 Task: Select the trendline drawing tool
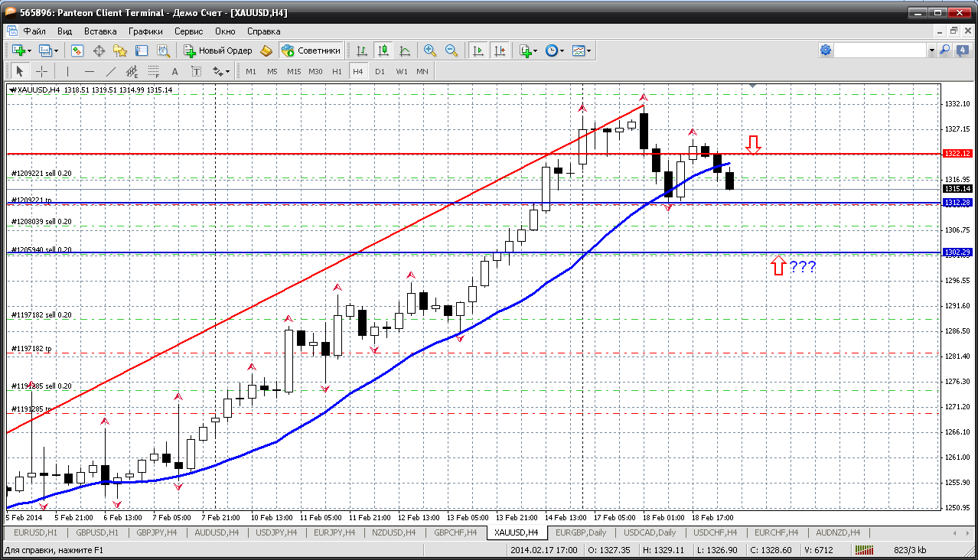point(110,71)
